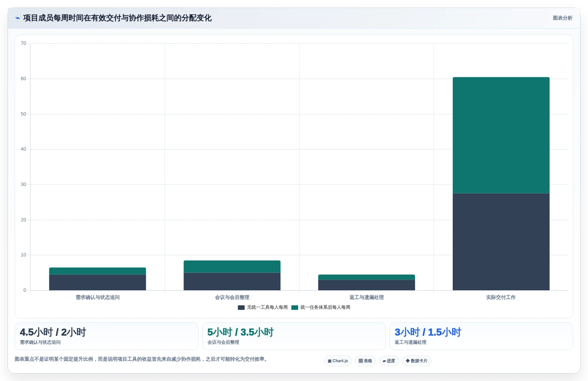Image resolution: width=588 pixels, height=381 pixels.
Task: Click the y-axis value 20
Action: tap(23, 220)
